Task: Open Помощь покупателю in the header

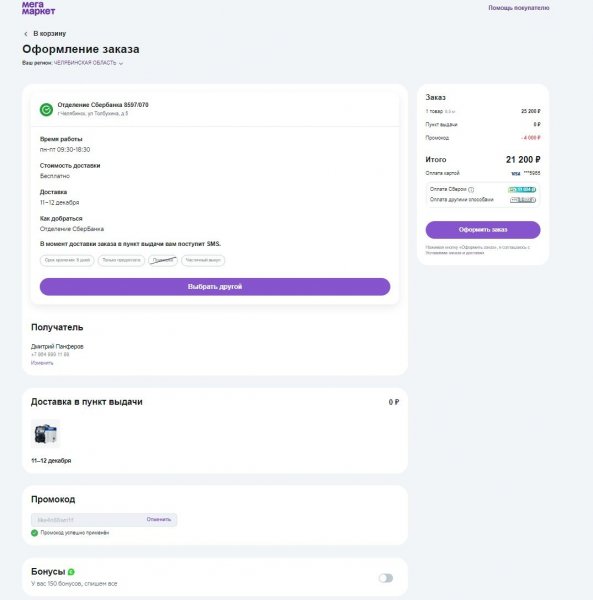Action: click(518, 8)
